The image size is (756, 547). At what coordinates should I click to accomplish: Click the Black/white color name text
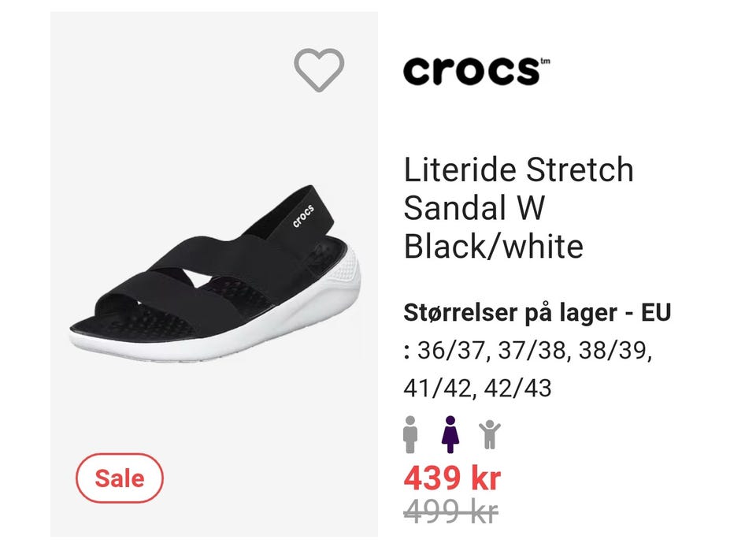coord(493,247)
